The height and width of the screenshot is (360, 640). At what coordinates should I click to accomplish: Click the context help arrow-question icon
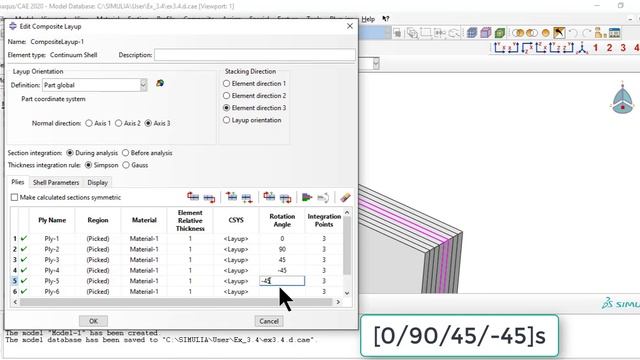(386, 19)
